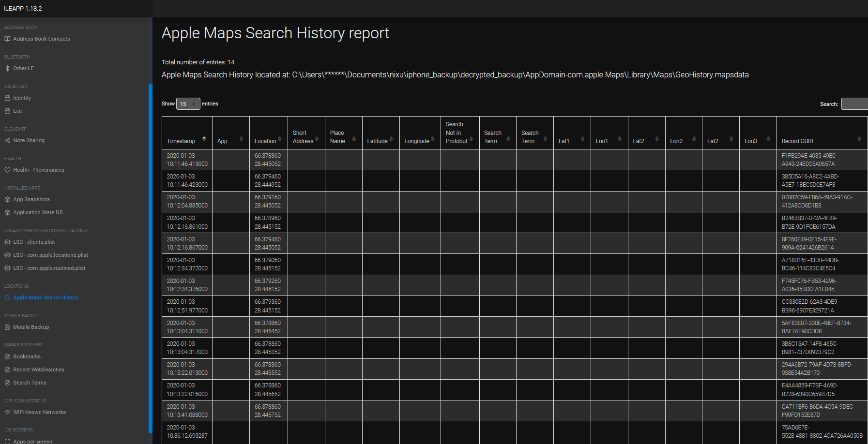Image resolution: width=868 pixels, height=444 pixels.
Task: Sort table by Short Address column
Action: tap(306, 133)
